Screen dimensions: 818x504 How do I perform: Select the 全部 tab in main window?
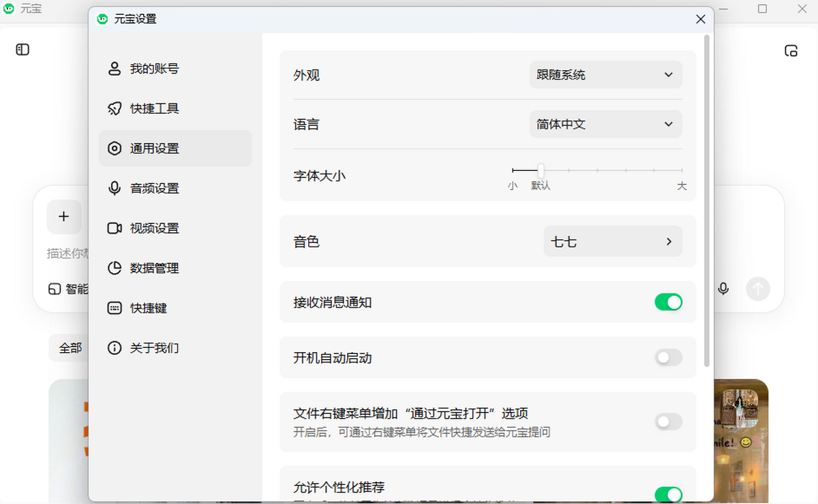(x=70, y=348)
